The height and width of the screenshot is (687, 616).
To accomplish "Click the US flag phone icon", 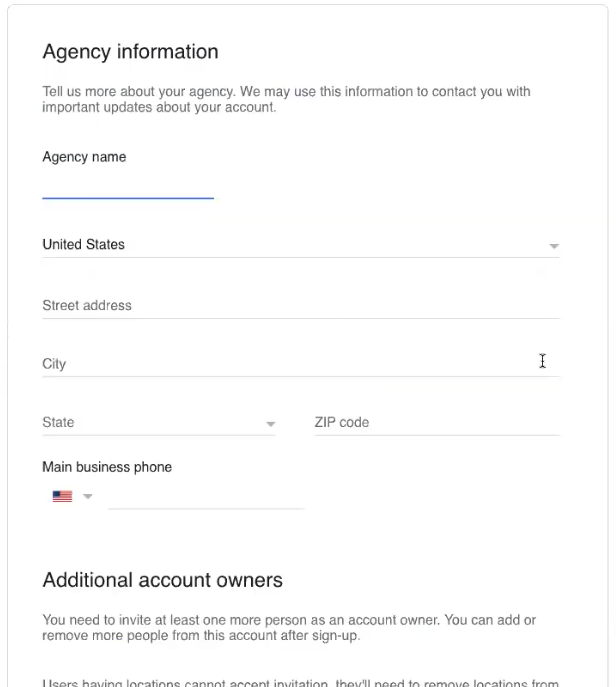I will coord(62,496).
